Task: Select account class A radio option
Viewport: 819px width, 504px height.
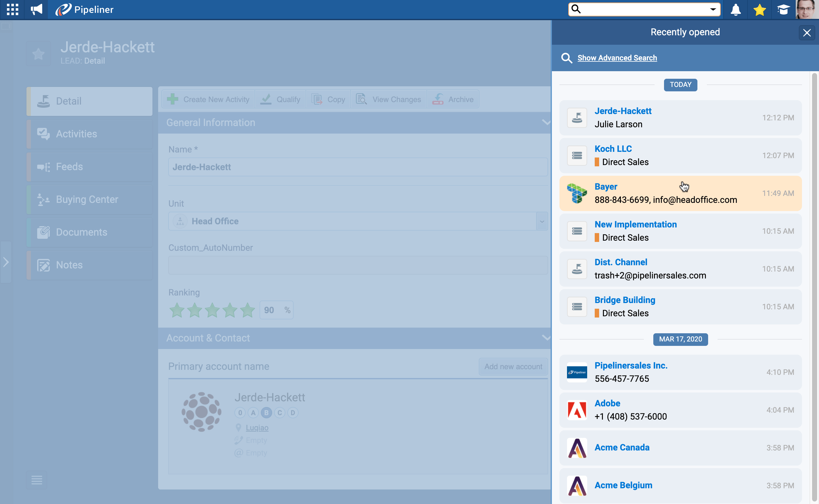Action: (x=253, y=413)
